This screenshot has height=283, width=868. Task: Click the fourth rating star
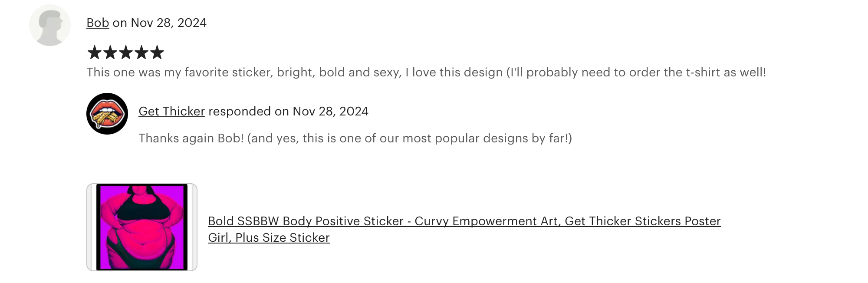(x=141, y=53)
